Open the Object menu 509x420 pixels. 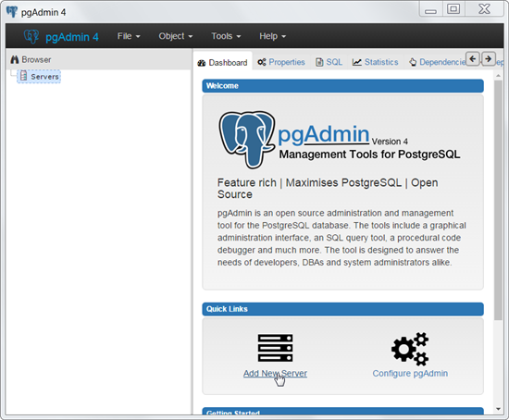pyautogui.click(x=175, y=36)
